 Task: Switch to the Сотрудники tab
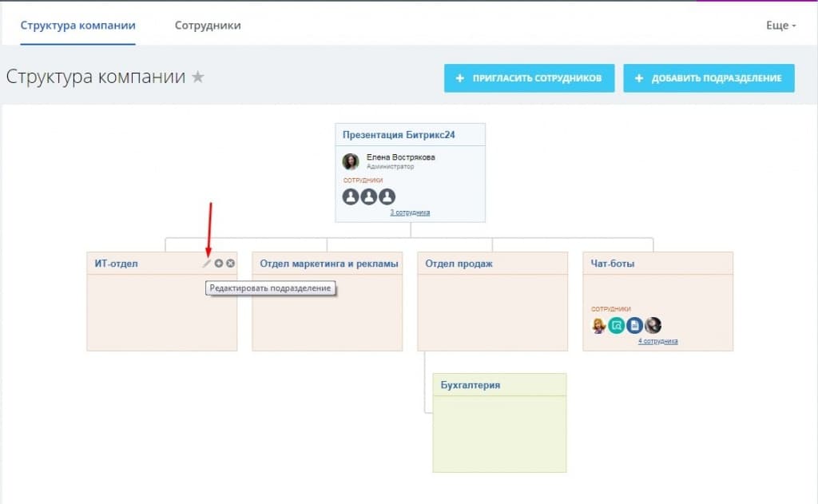click(x=208, y=26)
